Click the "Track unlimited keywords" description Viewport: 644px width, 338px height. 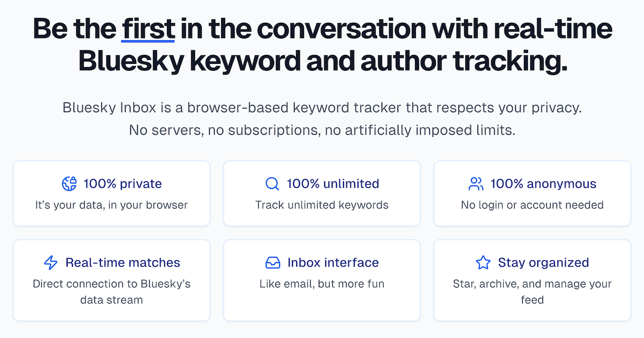[322, 205]
